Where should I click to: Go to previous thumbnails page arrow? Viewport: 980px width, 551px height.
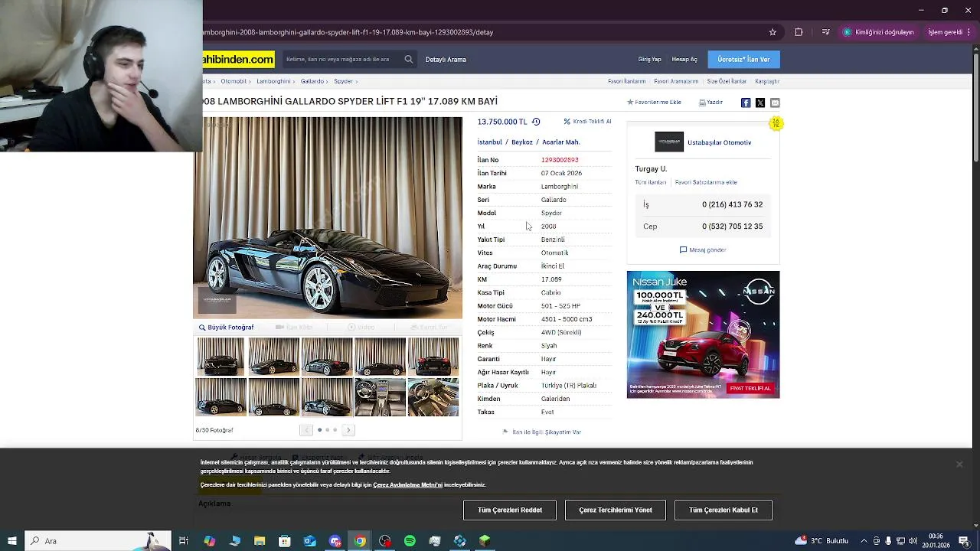point(306,430)
